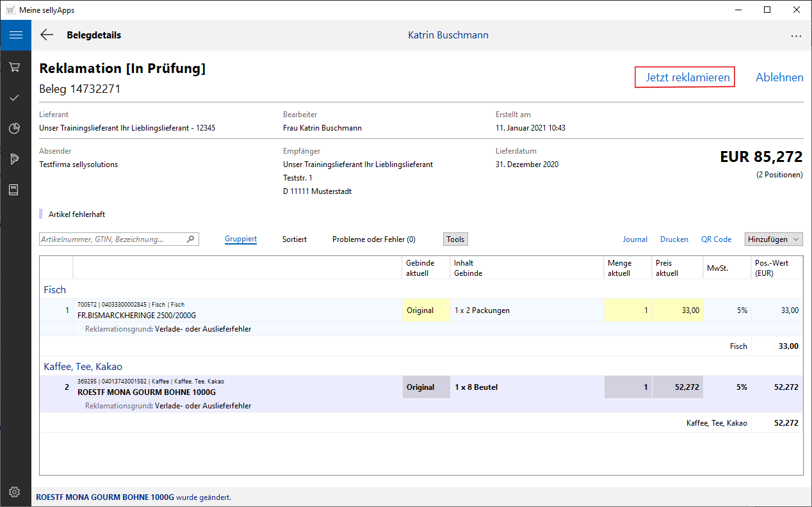Go back with the arrow icon

[47, 35]
